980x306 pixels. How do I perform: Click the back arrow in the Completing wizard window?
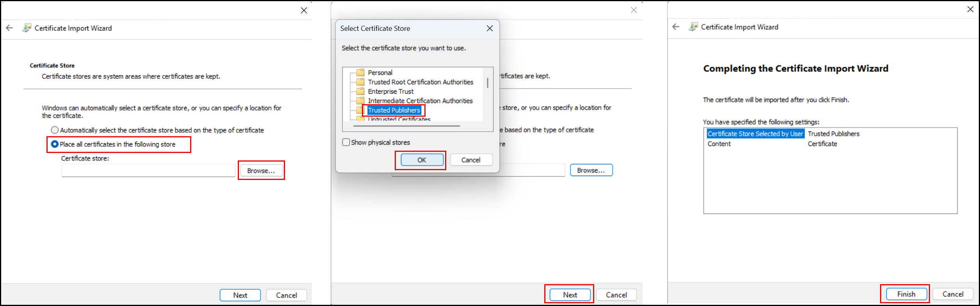[x=676, y=27]
